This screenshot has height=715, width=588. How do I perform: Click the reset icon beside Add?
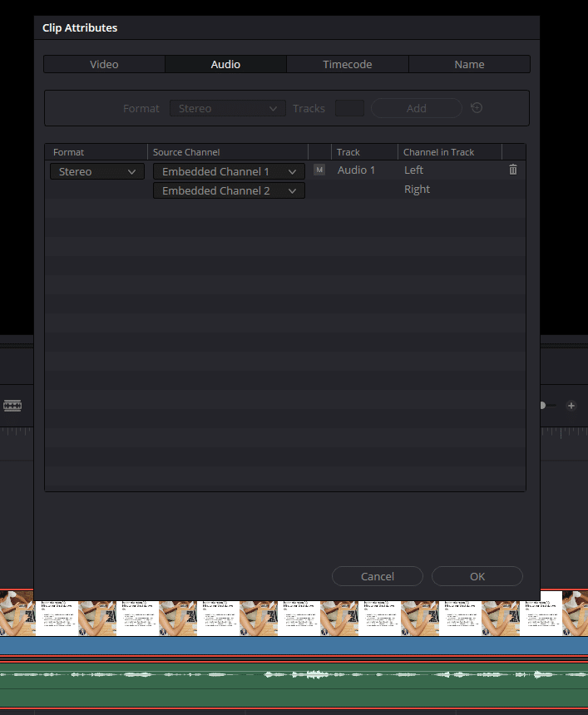[477, 107]
